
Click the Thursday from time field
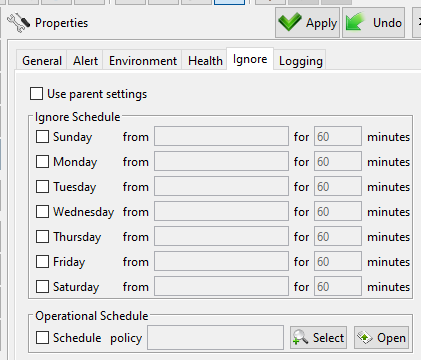click(221, 236)
